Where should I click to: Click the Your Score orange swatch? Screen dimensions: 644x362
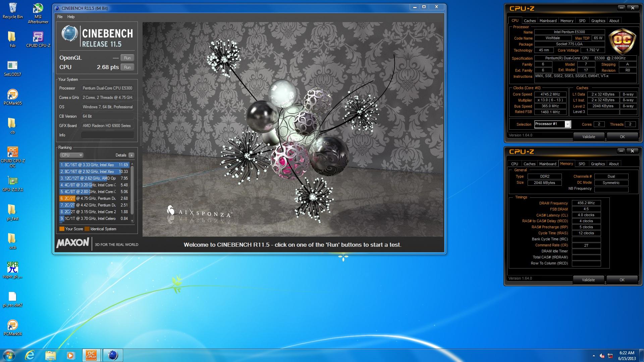click(62, 229)
